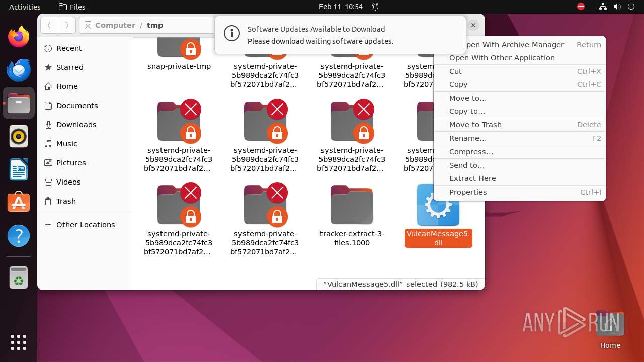This screenshot has height=362, width=644.
Task: Choose Open With Other Application
Action: [520, 58]
